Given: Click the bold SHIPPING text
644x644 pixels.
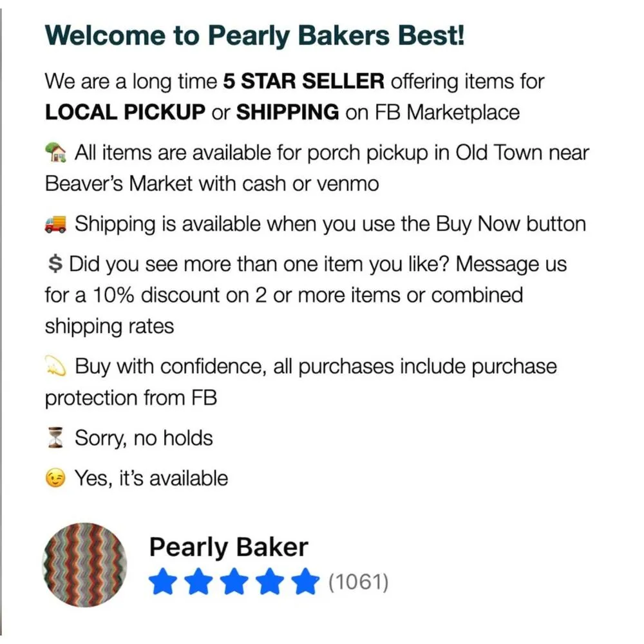Looking at the screenshot, I should click(x=287, y=113).
